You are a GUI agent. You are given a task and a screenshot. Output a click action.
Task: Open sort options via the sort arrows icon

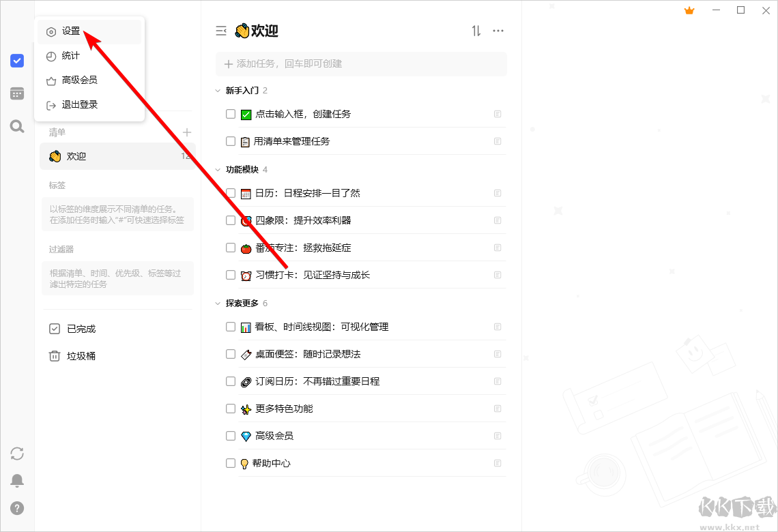[x=476, y=31]
